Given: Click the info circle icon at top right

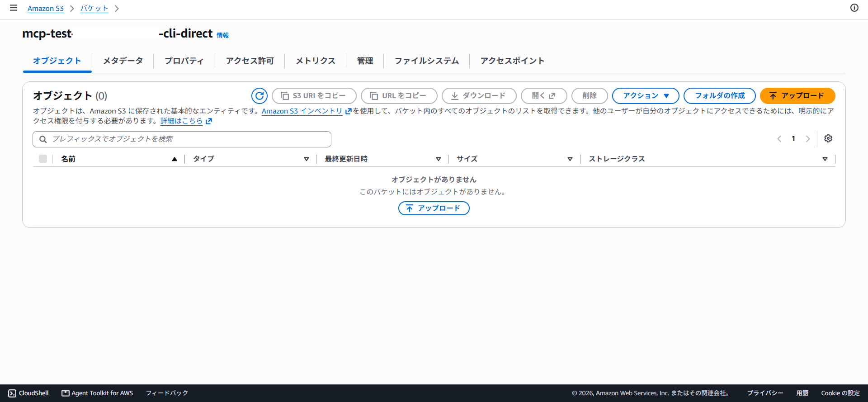Looking at the screenshot, I should coord(854,8).
